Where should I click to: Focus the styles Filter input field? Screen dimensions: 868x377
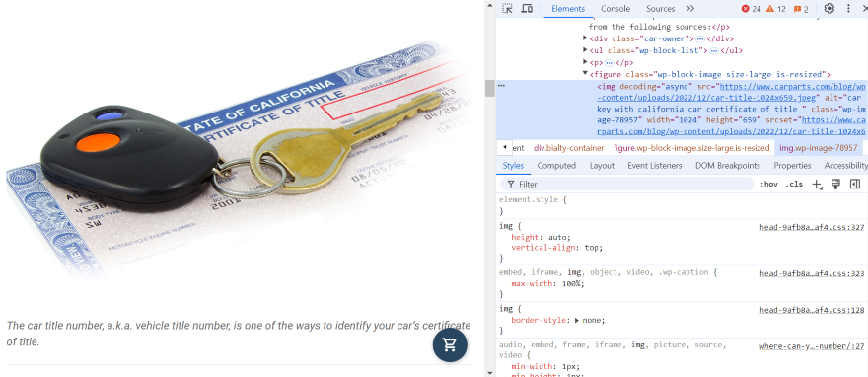[627, 184]
